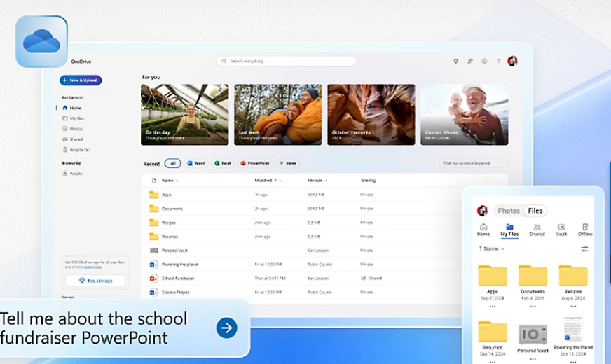611x364 pixels.
Task: Open the Documents folder icon in mobile panel
Action: 533,276
